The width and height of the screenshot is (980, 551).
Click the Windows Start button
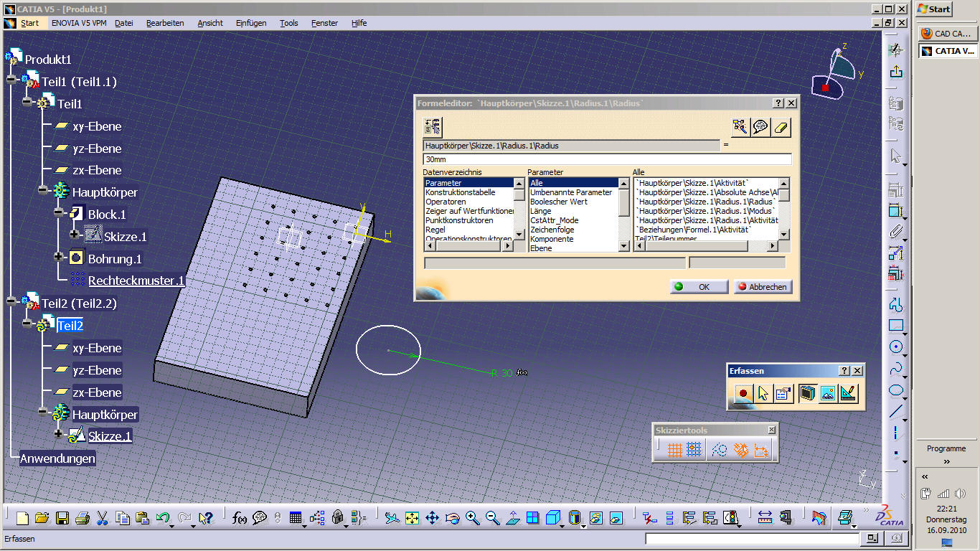coord(935,9)
